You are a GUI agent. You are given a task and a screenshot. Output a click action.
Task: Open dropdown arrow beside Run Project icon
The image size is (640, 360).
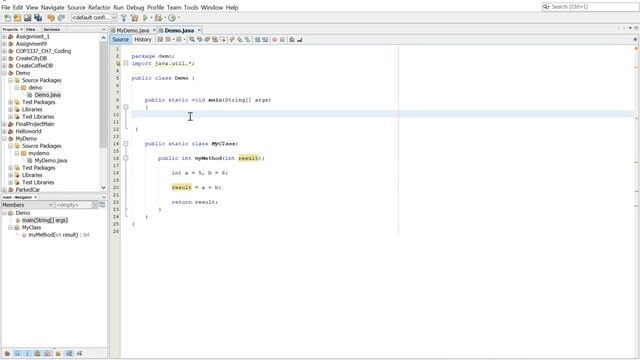(151, 18)
